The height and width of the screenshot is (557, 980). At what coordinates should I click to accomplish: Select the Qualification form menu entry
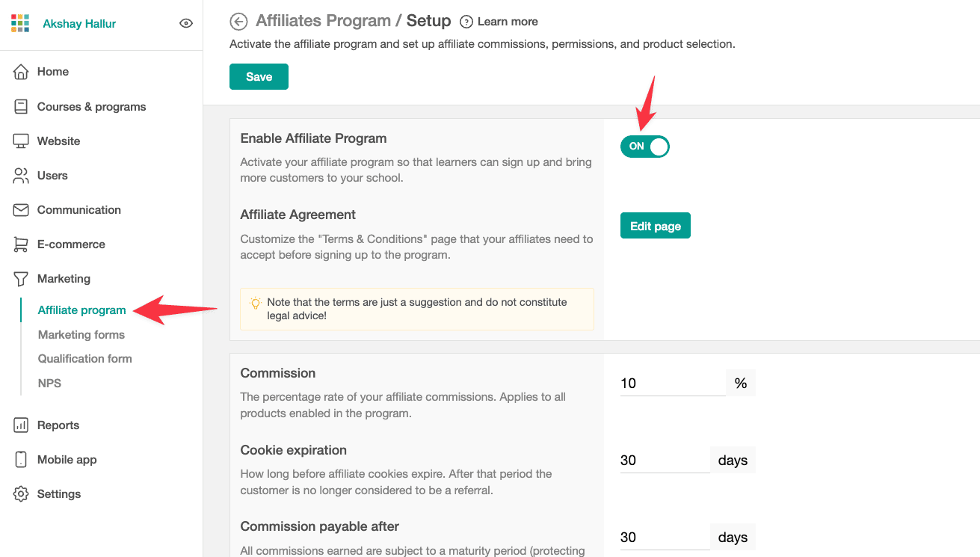point(84,358)
